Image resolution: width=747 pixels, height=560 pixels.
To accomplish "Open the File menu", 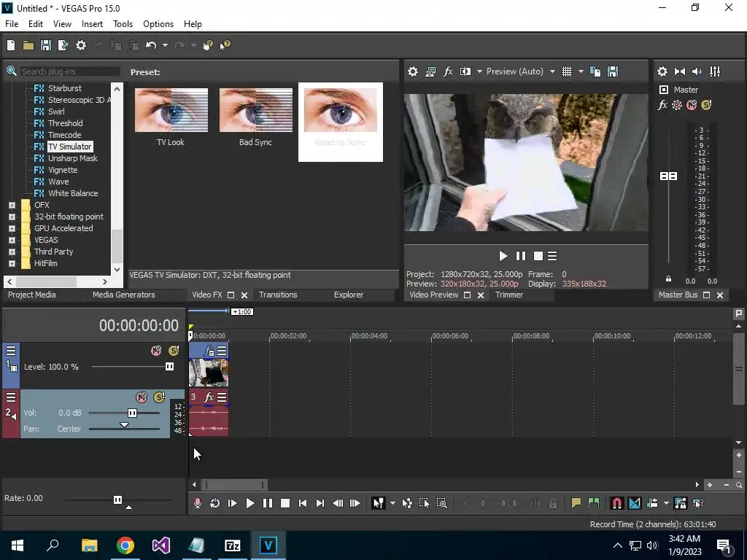I will point(12,24).
